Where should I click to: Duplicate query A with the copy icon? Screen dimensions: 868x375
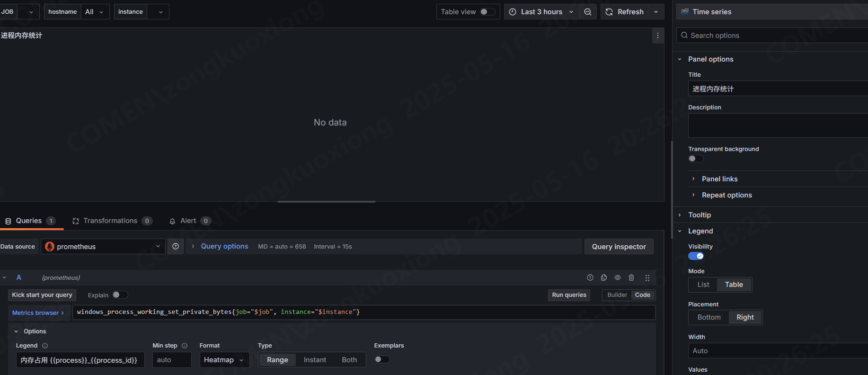(604, 278)
